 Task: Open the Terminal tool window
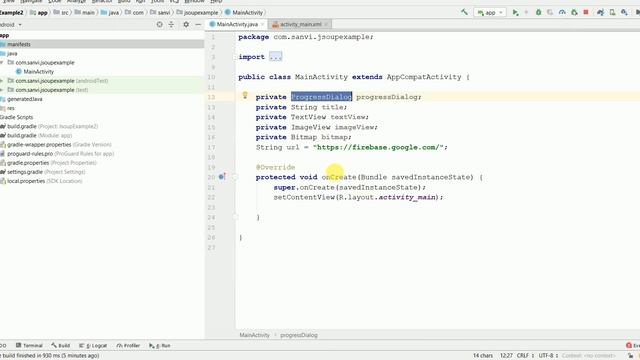click(x=29, y=345)
